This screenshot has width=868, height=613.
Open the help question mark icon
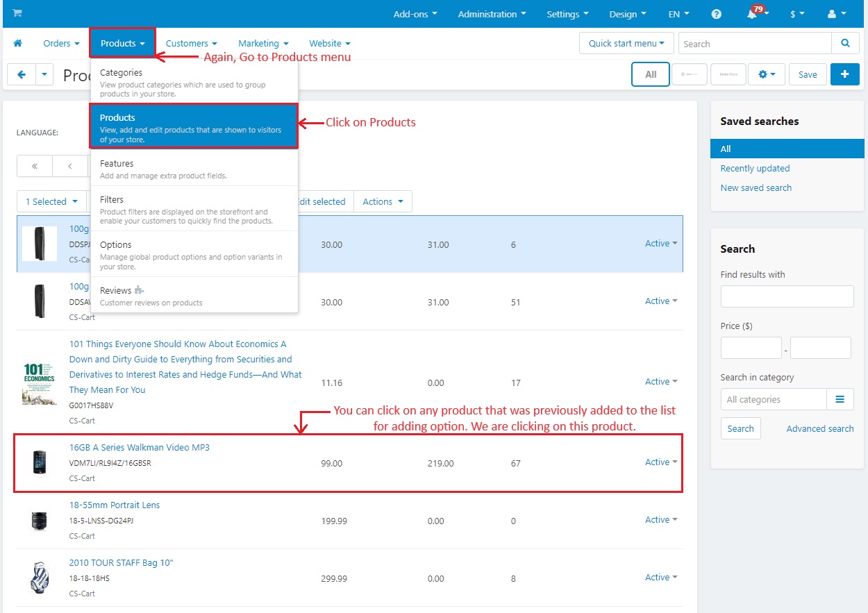(717, 14)
